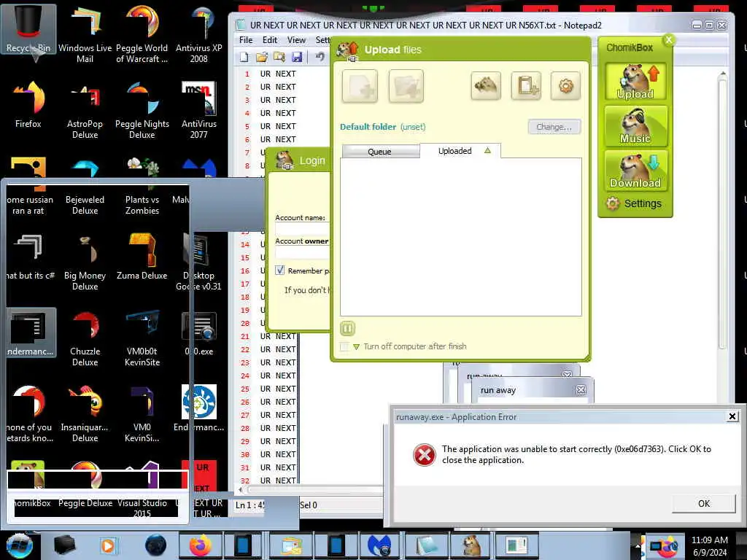This screenshot has height=560, width=747.
Task: Click the media player icon on taskbar
Action: click(x=108, y=545)
